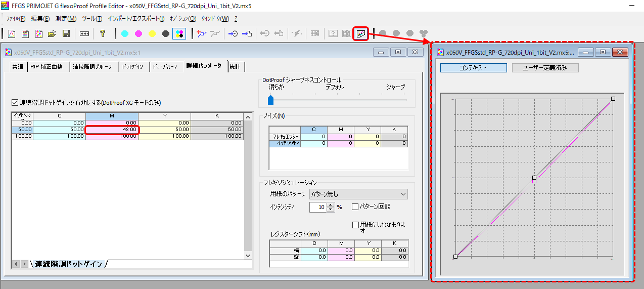Click the bottom-left control point on the curve
644x289 pixels.
click(x=455, y=257)
